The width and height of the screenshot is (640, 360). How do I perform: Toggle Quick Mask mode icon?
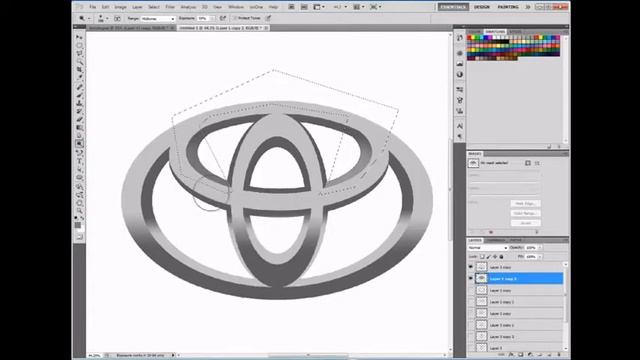[79, 237]
